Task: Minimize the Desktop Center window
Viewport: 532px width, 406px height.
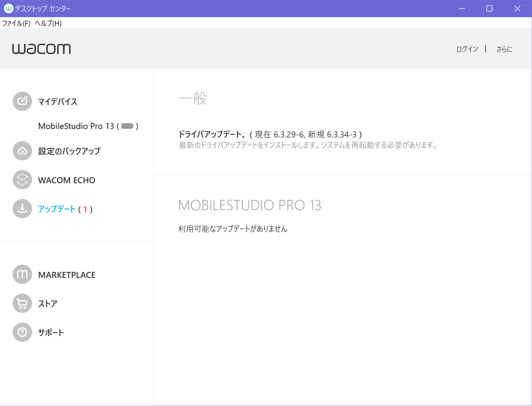Action: 462,8
